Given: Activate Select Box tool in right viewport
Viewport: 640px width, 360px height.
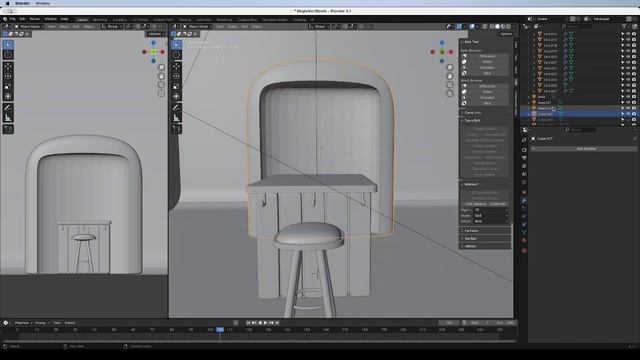Looking at the screenshot, I should point(176,44).
